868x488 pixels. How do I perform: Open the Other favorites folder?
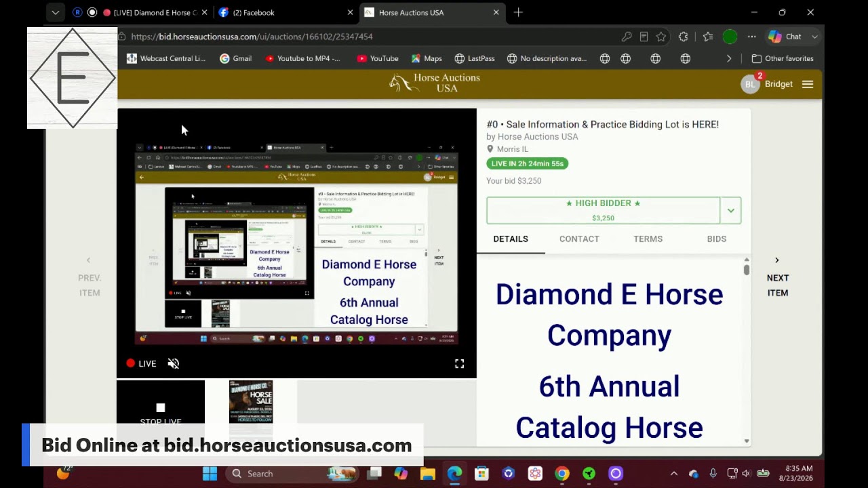(x=783, y=58)
